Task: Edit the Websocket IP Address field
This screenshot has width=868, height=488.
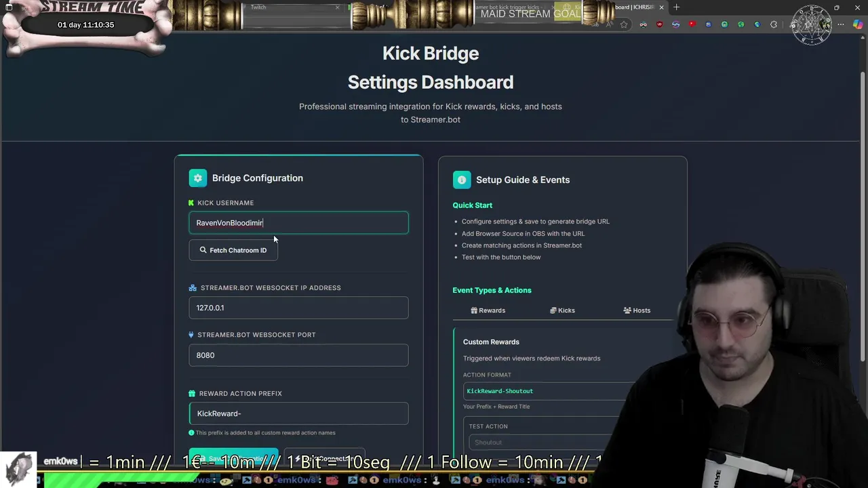Action: pos(298,308)
